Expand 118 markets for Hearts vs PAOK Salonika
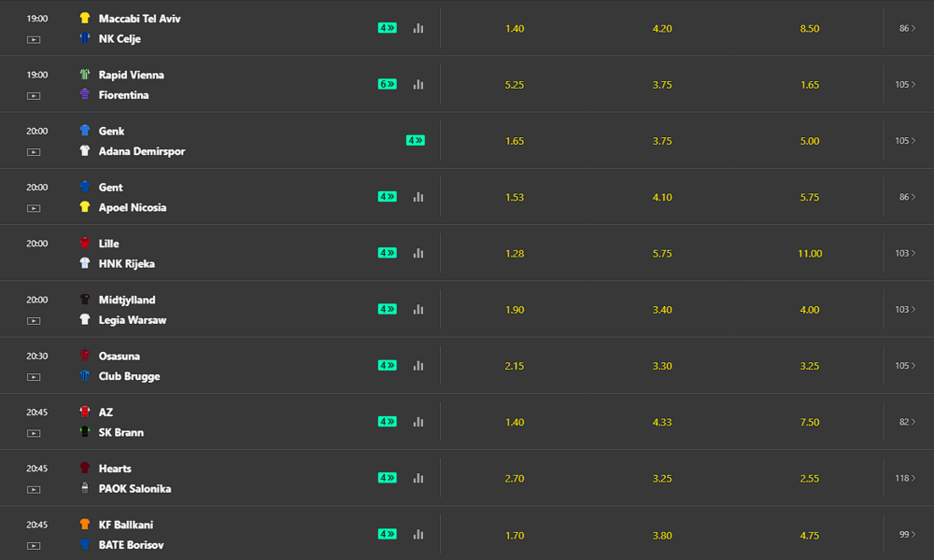This screenshot has width=934, height=560. 905,478
